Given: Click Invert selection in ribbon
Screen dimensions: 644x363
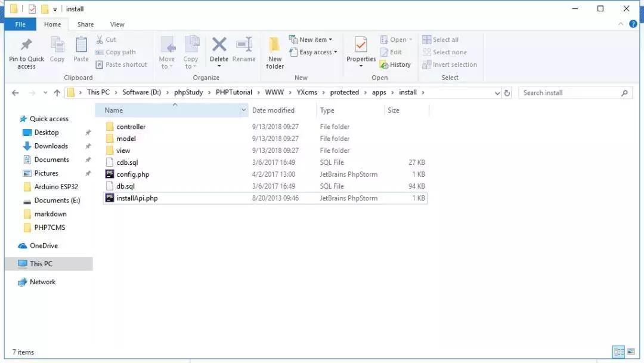Looking at the screenshot, I should coord(450,64).
